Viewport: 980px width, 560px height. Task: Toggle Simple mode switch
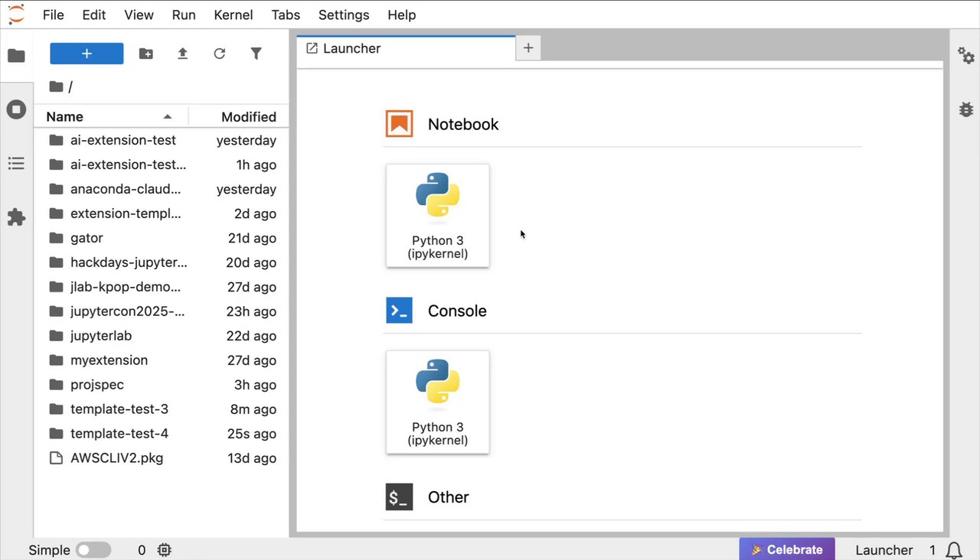(x=93, y=550)
